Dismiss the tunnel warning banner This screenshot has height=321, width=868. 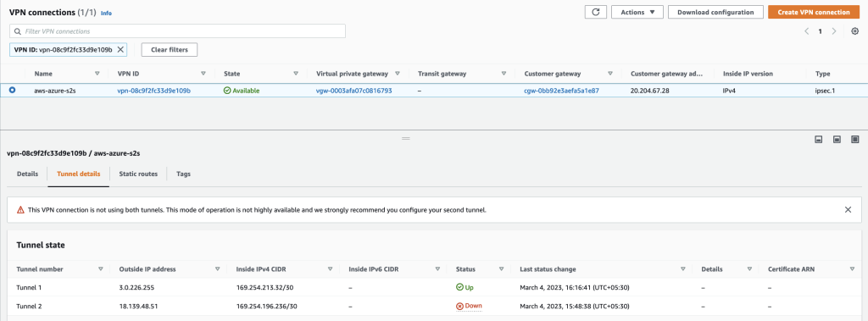coord(848,210)
